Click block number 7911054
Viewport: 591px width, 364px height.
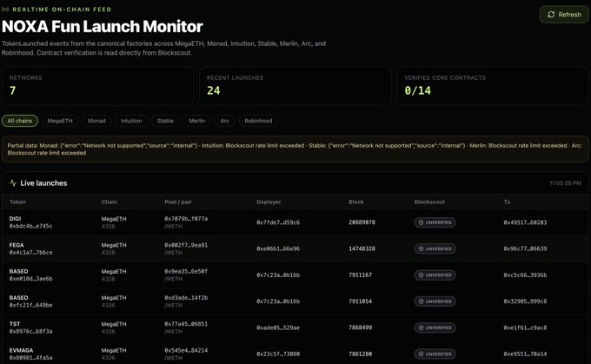pos(361,301)
